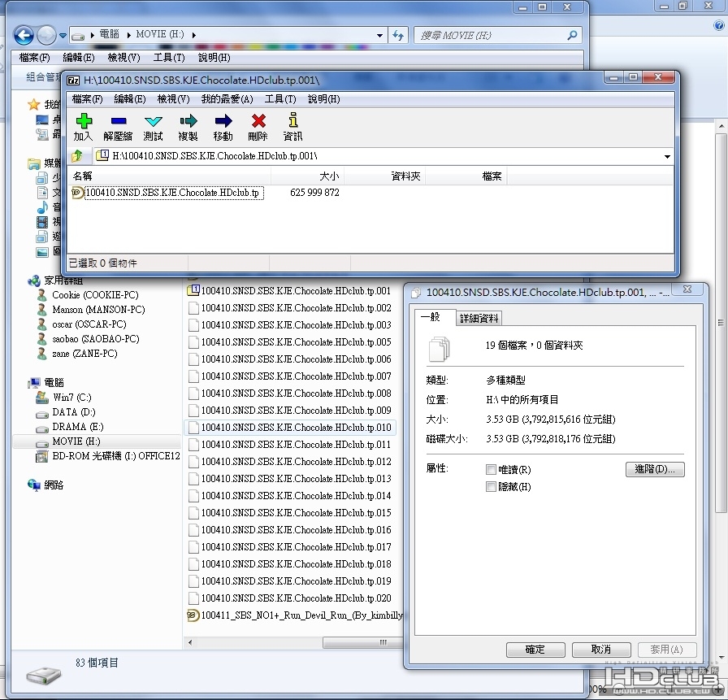The image size is (728, 700).
Task: Click the 進階(D)... button
Action: coord(655,469)
